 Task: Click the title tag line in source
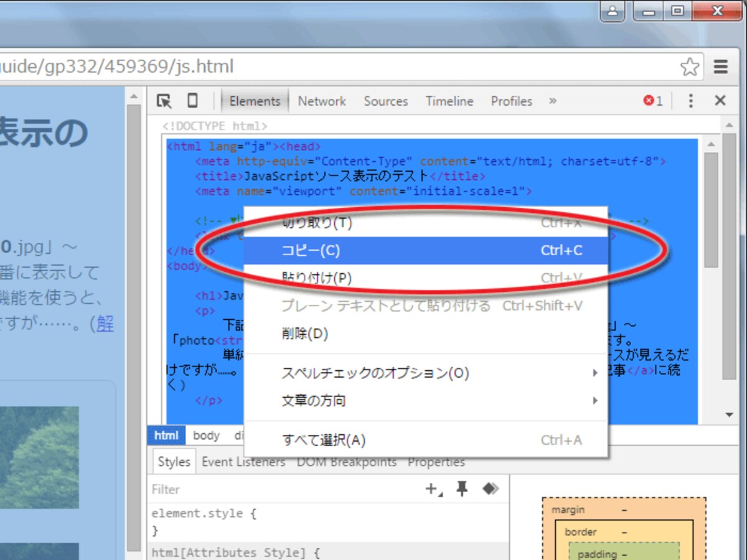340,177
